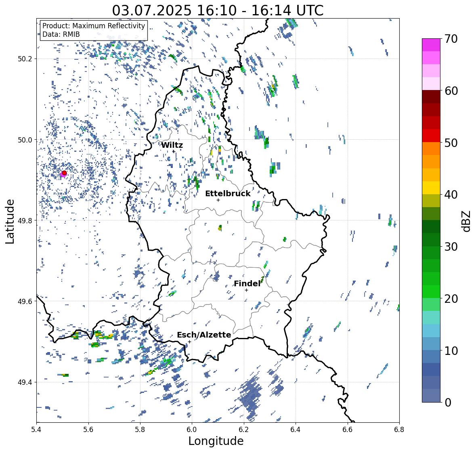Screen dimensions: 476x451
Task: Click the latitude tick label 49.4
Action: [x=25, y=382]
